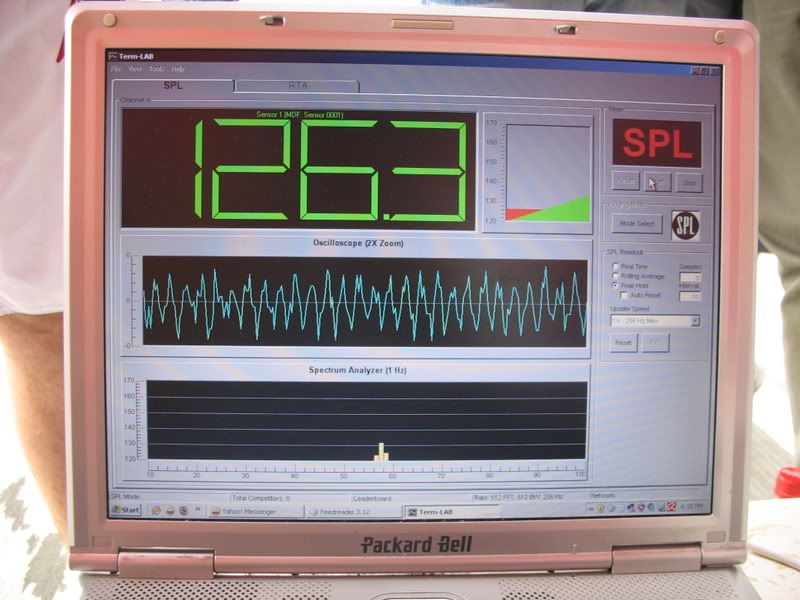Expand the Update Speed dropdown
This screenshot has height=600, width=800.
(695, 321)
